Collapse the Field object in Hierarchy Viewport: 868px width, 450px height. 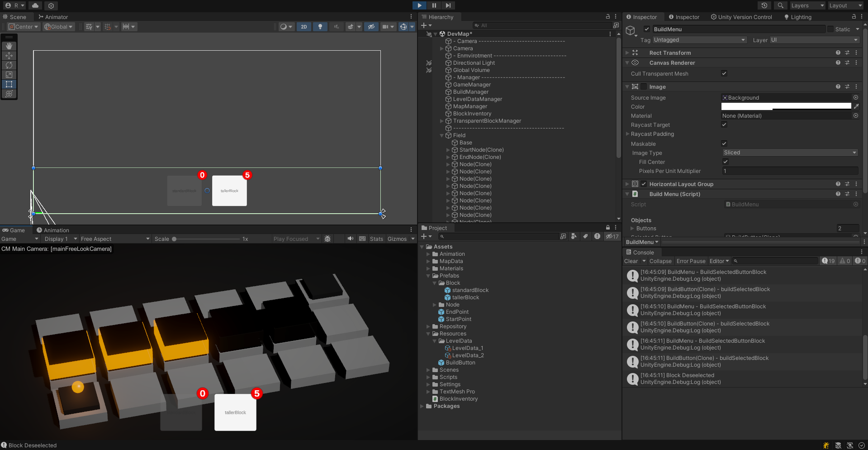[x=442, y=135]
